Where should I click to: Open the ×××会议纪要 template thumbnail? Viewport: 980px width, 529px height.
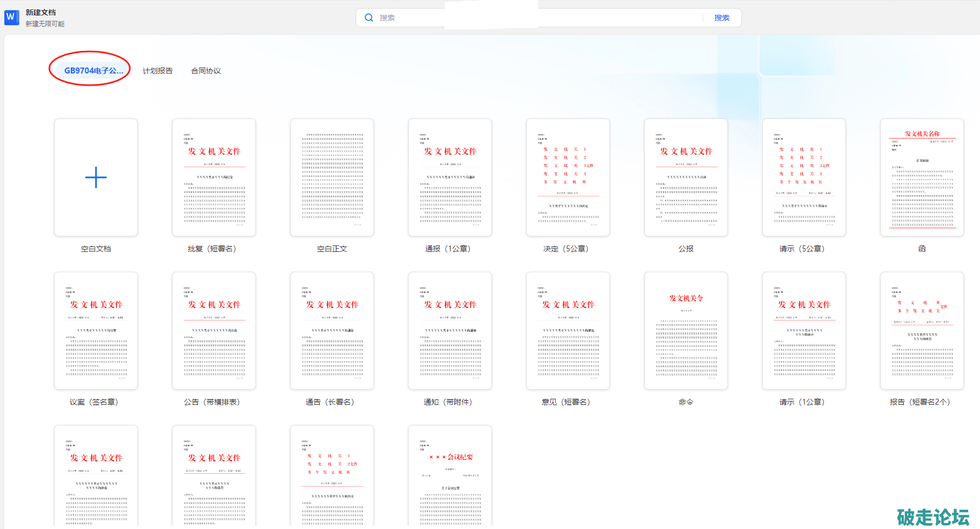tap(450, 476)
